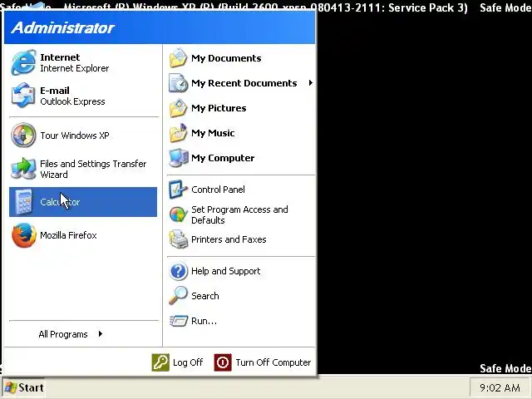Click the My Computer monitor icon

coord(179,158)
